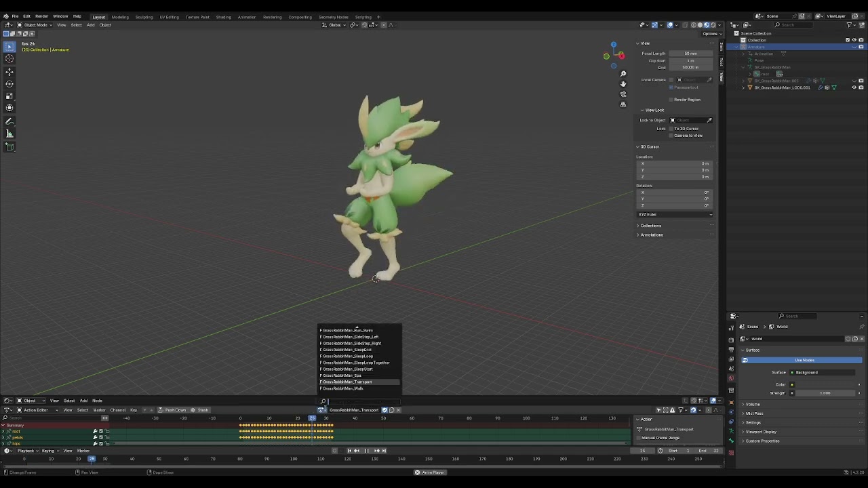
Task: Expand the Volume panel in World properties
Action: [x=753, y=405]
